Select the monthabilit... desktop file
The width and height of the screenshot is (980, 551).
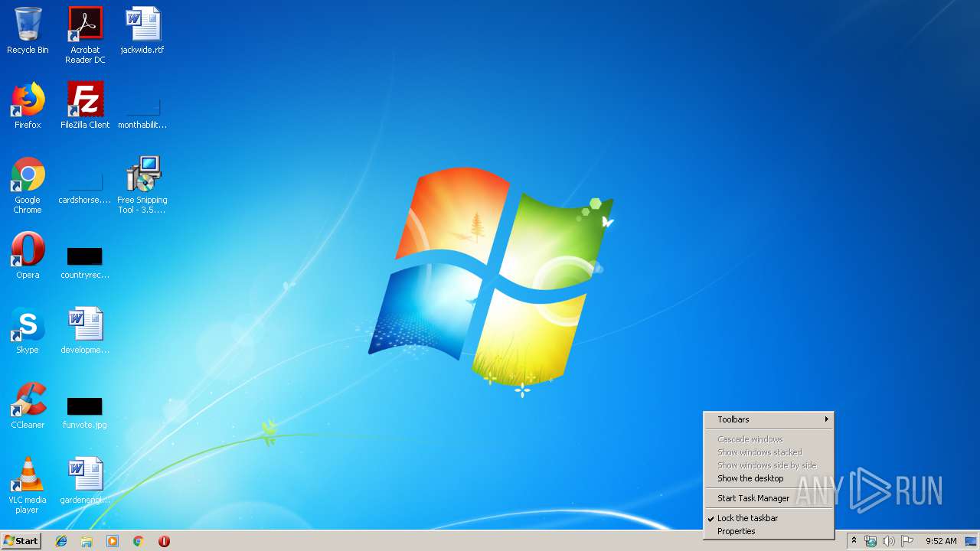pos(142,111)
